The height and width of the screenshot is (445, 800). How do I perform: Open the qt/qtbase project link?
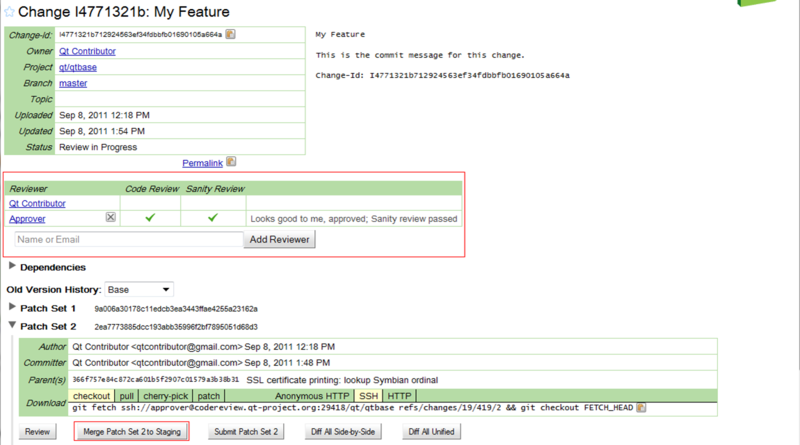pyautogui.click(x=76, y=67)
